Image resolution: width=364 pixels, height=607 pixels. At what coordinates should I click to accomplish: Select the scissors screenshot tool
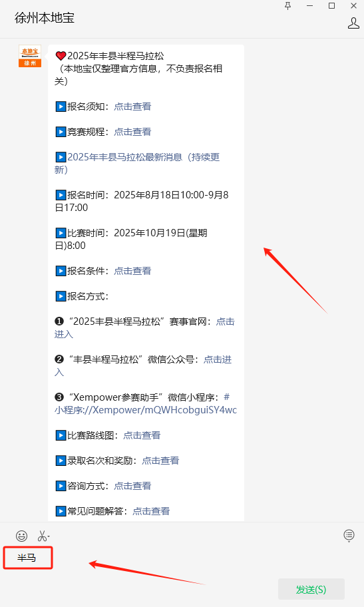(x=43, y=536)
